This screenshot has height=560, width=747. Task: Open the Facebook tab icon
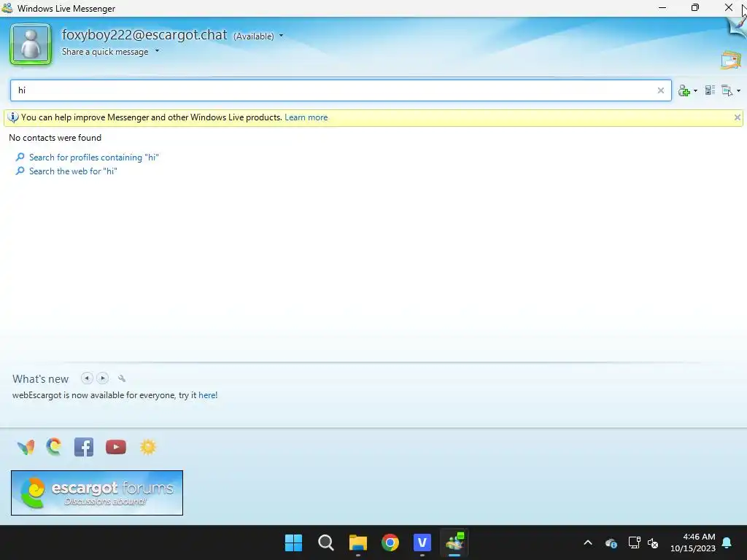coord(84,447)
